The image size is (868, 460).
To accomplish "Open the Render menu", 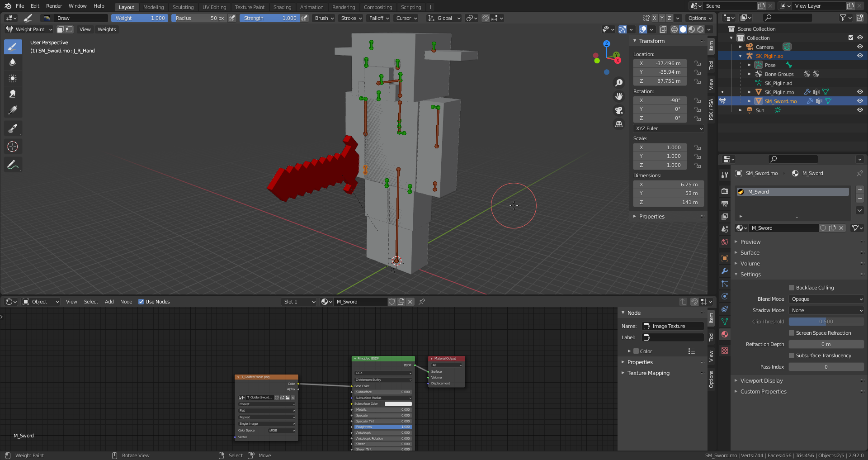I will (54, 6).
